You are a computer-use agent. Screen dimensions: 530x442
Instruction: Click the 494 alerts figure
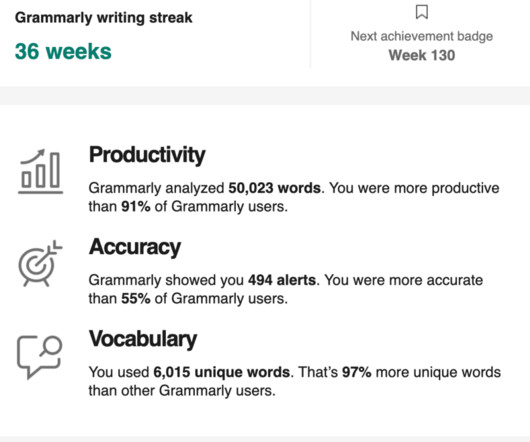tap(282, 280)
